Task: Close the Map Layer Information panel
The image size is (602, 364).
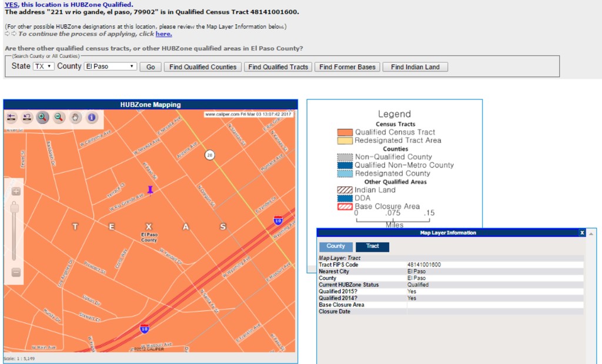Action: click(582, 233)
